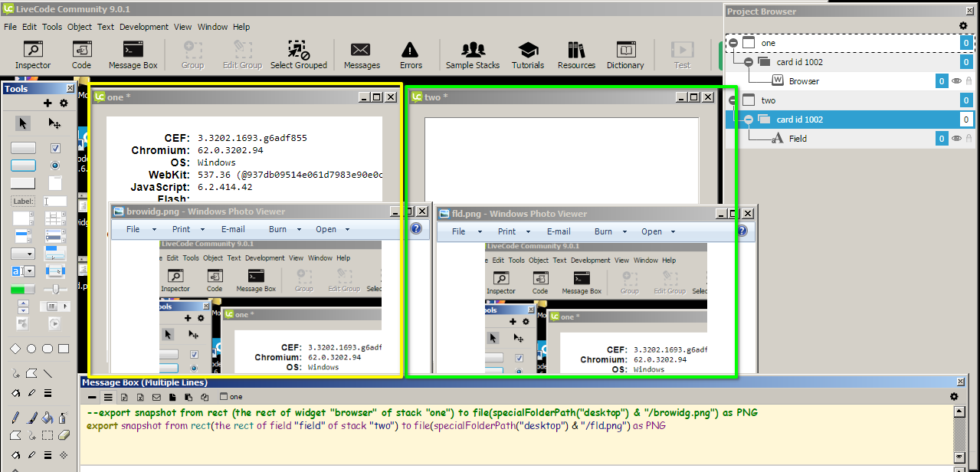Click E-mail in browidg.png Photo Viewer
The height and width of the screenshot is (472, 980).
coord(233,229)
